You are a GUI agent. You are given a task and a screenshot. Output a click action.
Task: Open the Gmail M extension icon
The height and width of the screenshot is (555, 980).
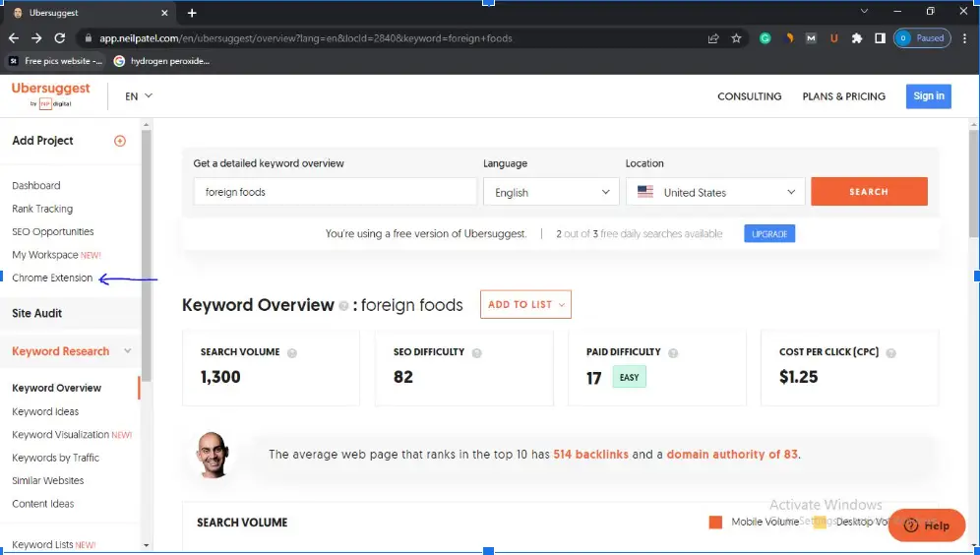811,38
